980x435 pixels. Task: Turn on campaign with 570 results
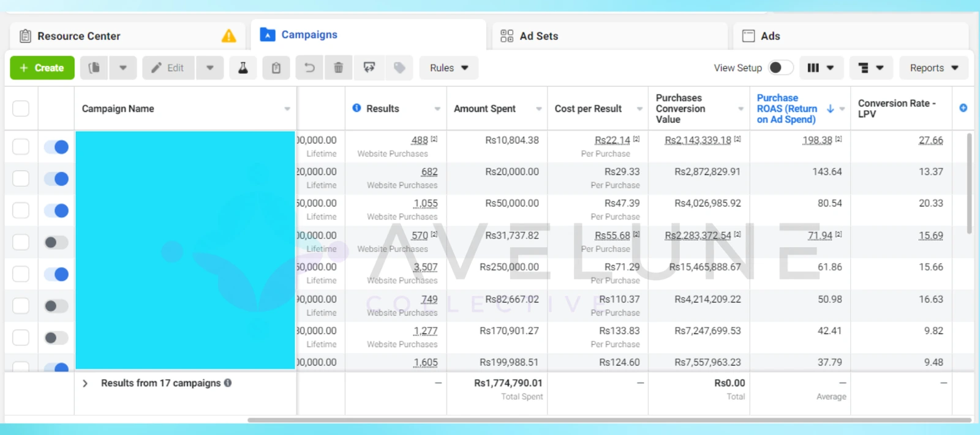pyautogui.click(x=56, y=242)
